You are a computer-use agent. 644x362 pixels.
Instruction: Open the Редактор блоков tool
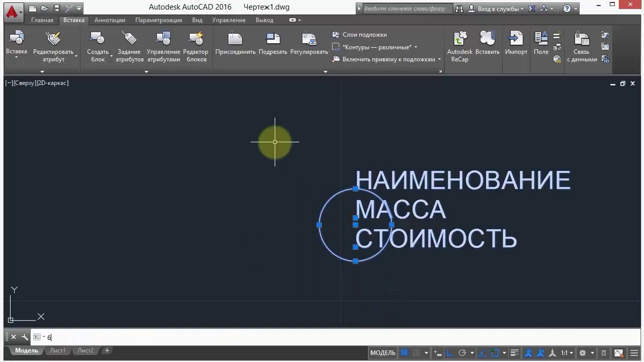(x=196, y=46)
